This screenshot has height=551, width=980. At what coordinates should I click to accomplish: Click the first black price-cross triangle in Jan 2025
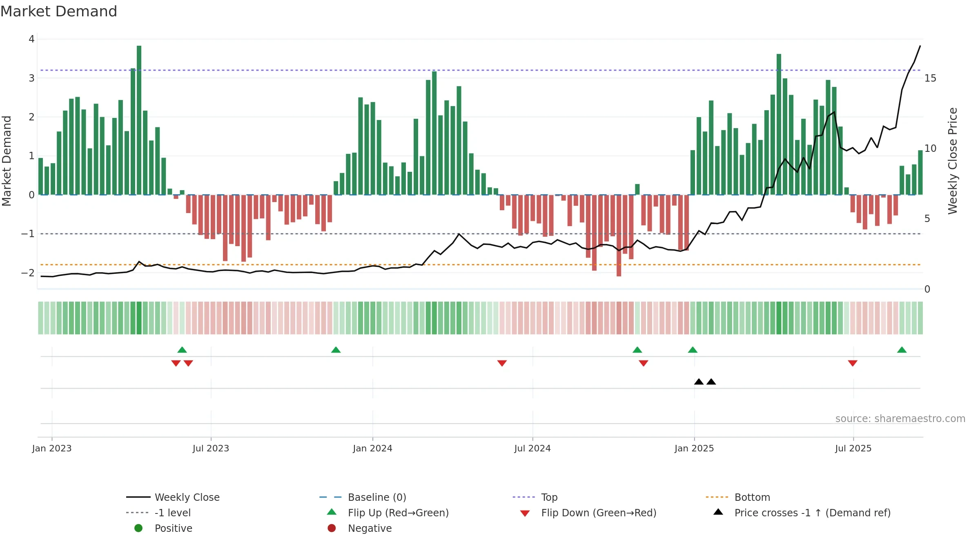(x=699, y=382)
